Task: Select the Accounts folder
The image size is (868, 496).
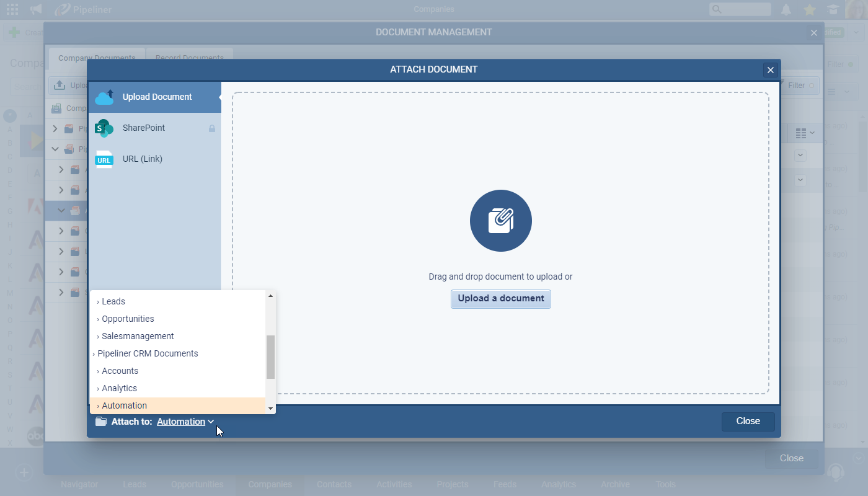Action: click(x=120, y=371)
